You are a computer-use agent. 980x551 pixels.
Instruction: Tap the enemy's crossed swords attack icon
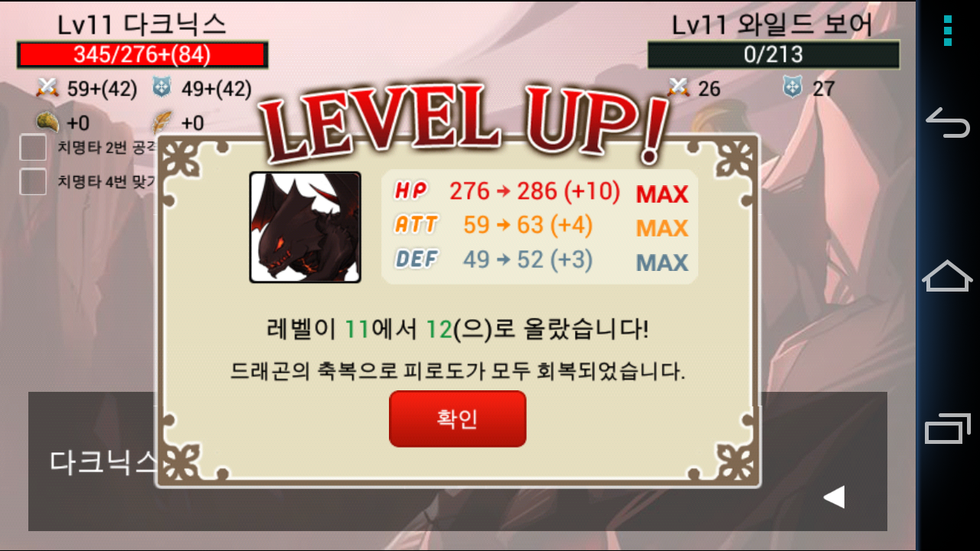pos(678,87)
